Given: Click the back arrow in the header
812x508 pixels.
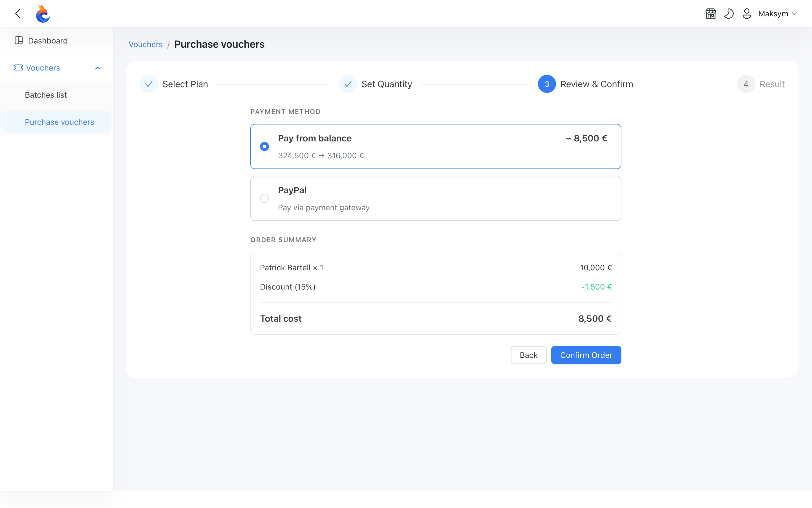Looking at the screenshot, I should [18, 14].
